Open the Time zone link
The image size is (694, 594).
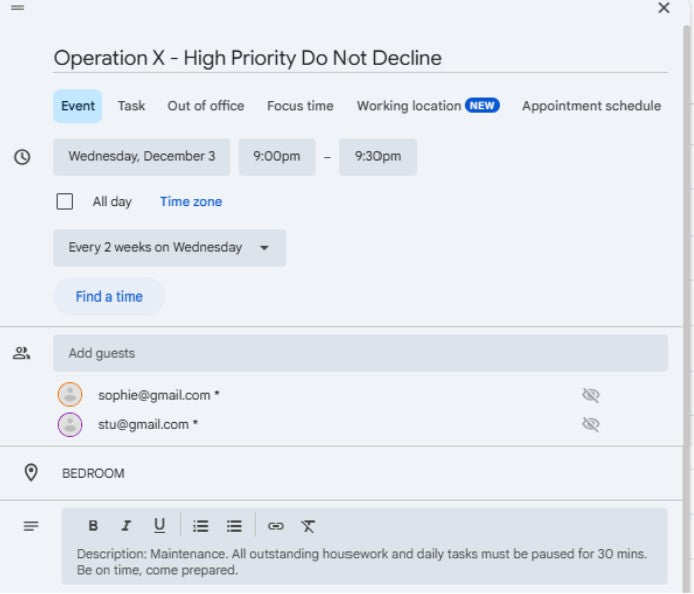pos(191,202)
